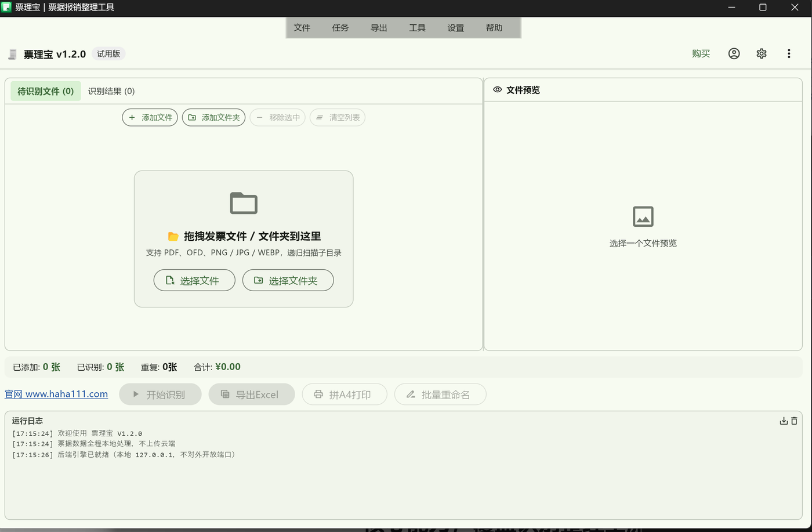The width and height of the screenshot is (812, 532).
Task: Click the 批量重命名 button
Action: 440,395
